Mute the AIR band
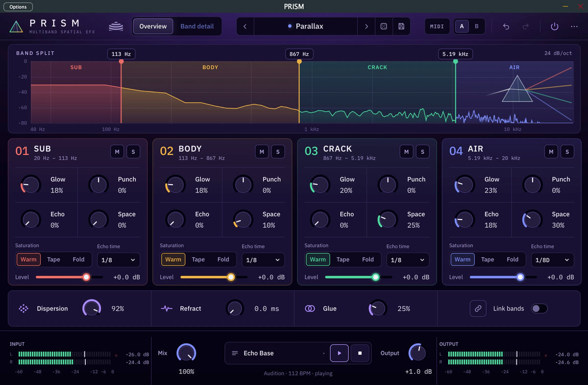Screen dimensions: 588x385 click(551, 152)
